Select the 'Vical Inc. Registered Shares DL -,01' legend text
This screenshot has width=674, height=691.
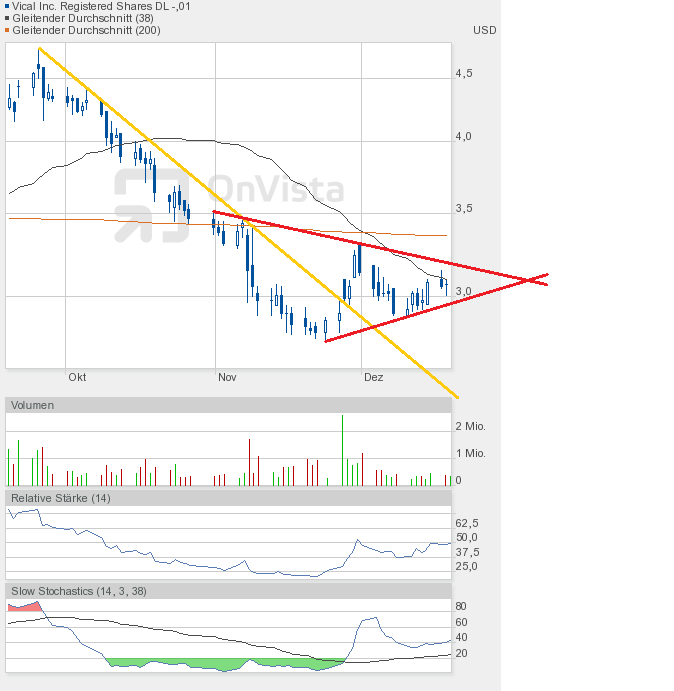[101, 6]
